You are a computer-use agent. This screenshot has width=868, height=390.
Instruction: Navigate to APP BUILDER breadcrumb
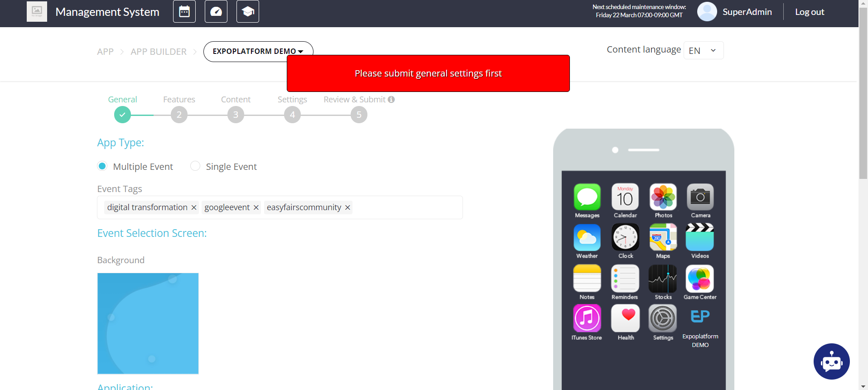point(159,52)
